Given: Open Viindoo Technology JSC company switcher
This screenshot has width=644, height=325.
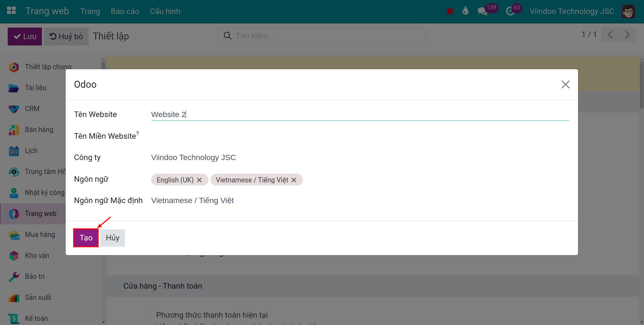Looking at the screenshot, I should pyautogui.click(x=572, y=11).
